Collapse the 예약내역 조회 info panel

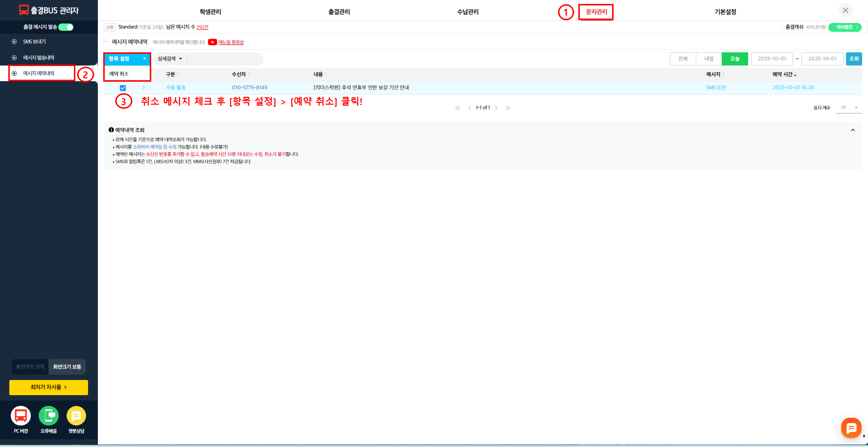coord(853,130)
